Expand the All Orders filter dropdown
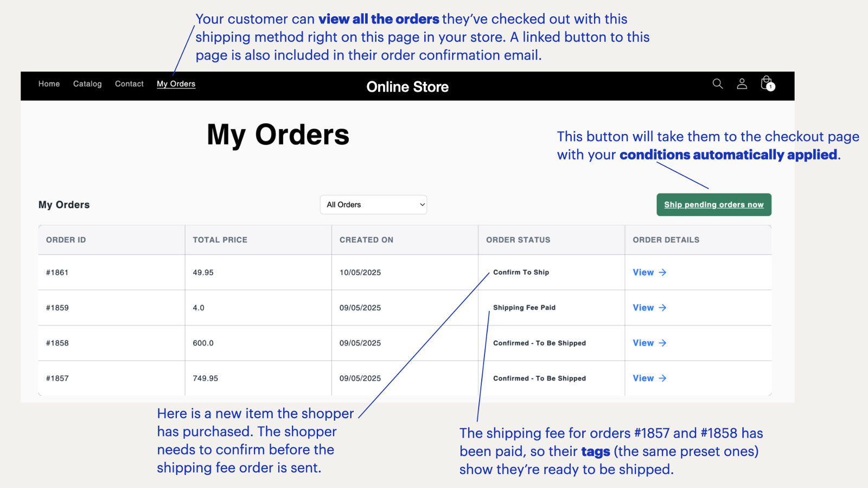The image size is (868, 488). [373, 204]
